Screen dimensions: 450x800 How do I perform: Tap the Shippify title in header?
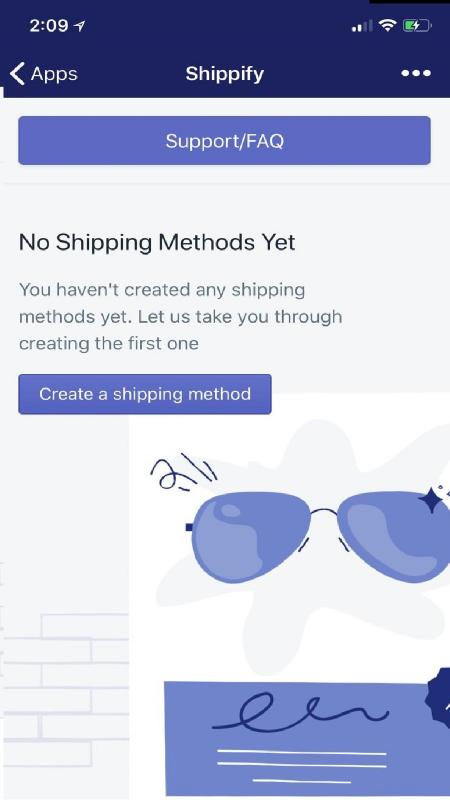(x=224, y=74)
